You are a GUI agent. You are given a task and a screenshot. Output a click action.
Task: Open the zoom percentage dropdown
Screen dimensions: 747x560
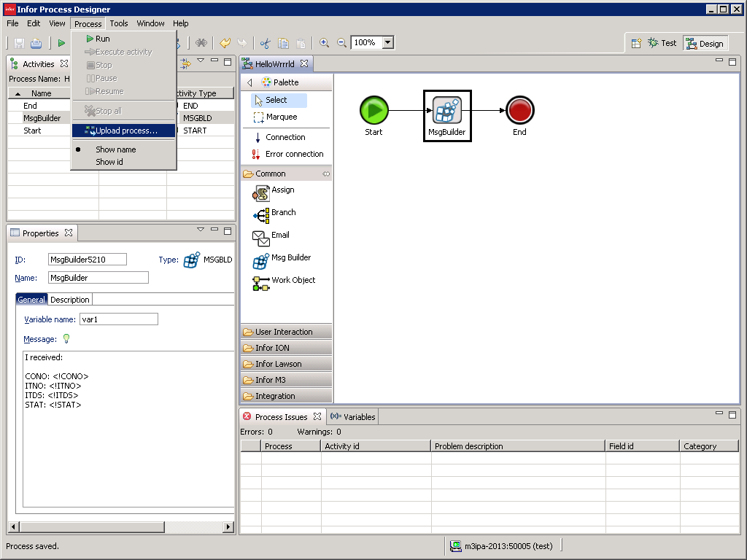[388, 43]
